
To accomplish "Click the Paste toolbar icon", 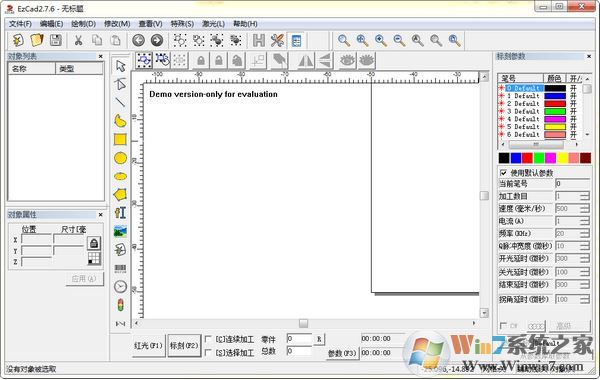I will pos(116,40).
